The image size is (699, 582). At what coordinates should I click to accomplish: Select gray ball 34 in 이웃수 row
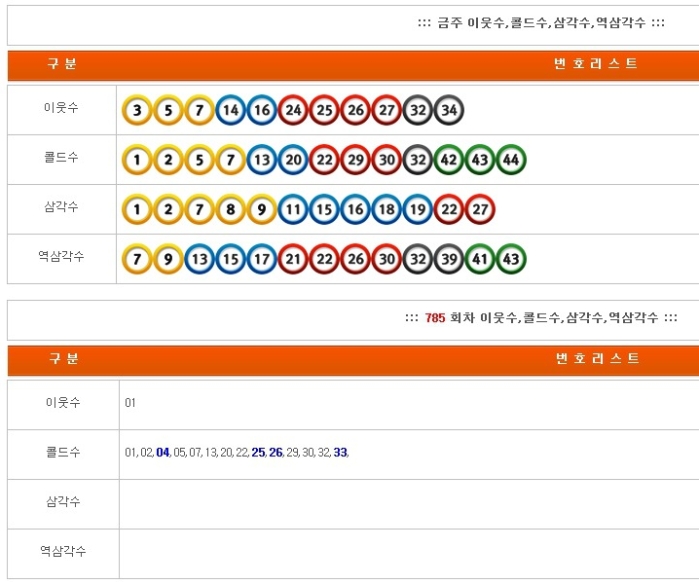tap(448, 110)
